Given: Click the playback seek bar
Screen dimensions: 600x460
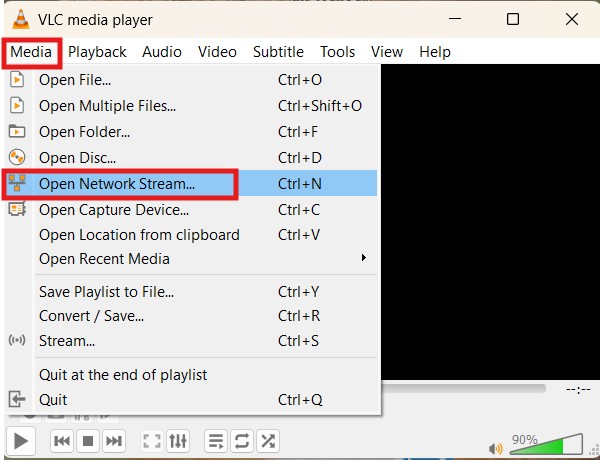Looking at the screenshot, I should pyautogui.click(x=464, y=388).
